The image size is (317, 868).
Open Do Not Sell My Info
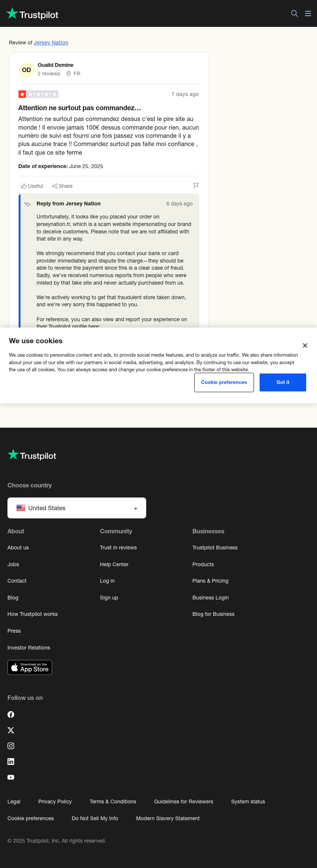95,818
